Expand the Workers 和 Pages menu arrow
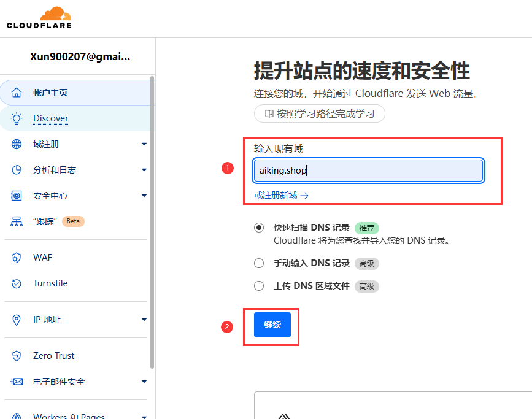Viewport: 532px width, 419px height. coord(144,417)
